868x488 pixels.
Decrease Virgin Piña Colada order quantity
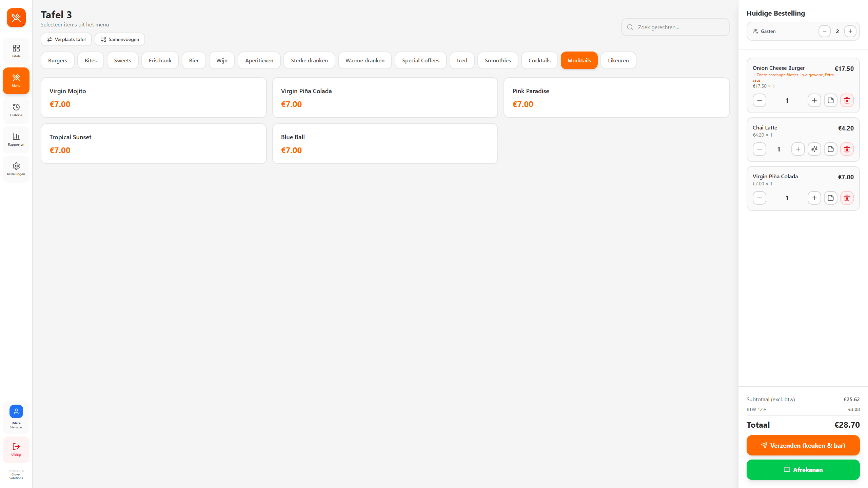[759, 198]
